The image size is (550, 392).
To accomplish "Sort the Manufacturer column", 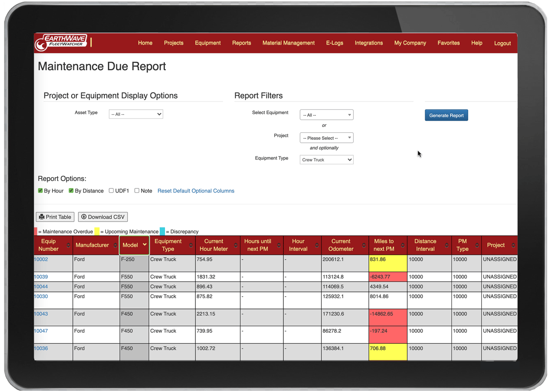I will click(115, 245).
